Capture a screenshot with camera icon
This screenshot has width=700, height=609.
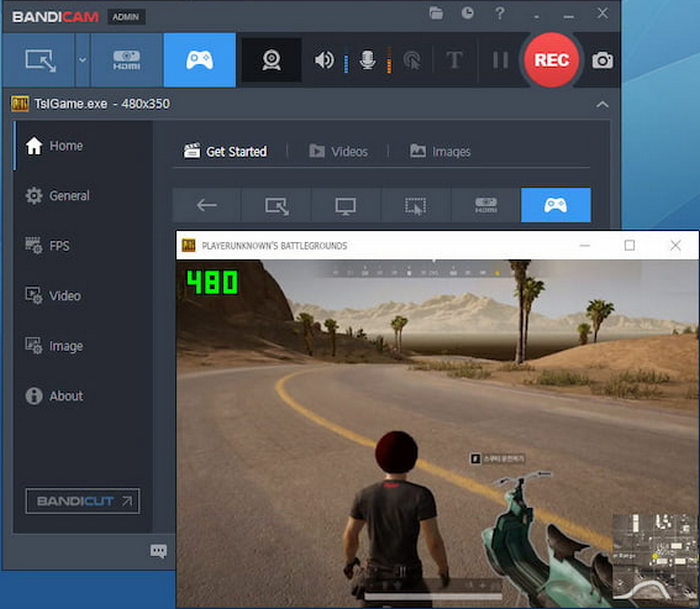coord(602,60)
